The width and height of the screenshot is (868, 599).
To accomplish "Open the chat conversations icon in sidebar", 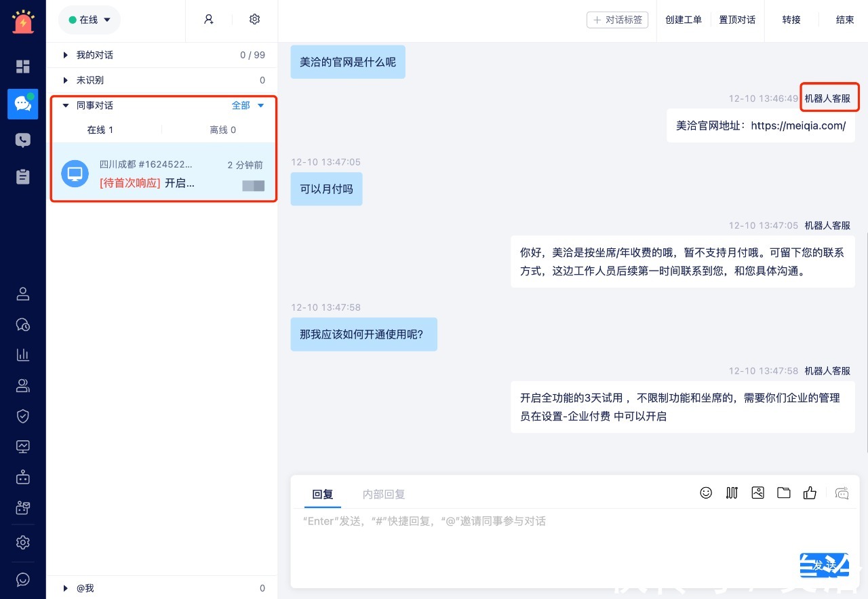I will [23, 104].
